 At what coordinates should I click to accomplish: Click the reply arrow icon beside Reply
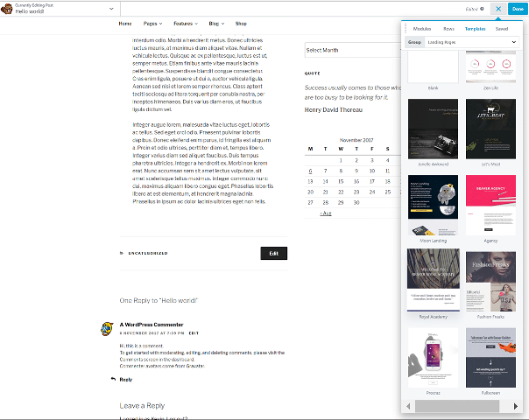point(113,379)
